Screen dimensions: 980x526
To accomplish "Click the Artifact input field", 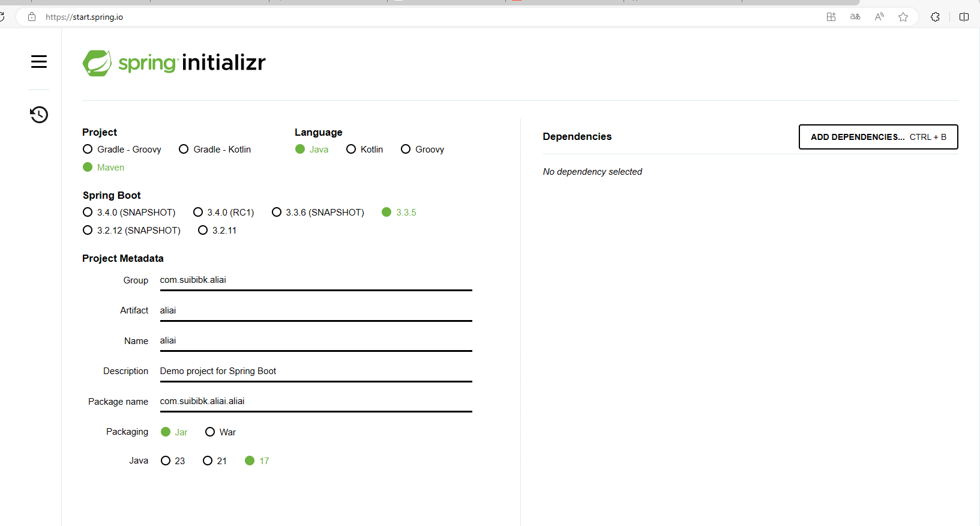I will 316,310.
